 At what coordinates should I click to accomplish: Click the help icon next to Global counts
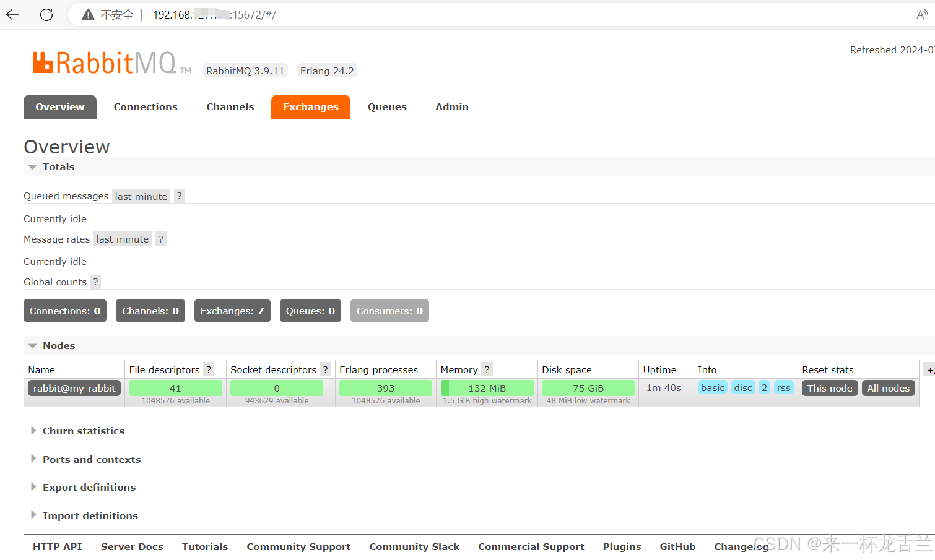(x=95, y=282)
